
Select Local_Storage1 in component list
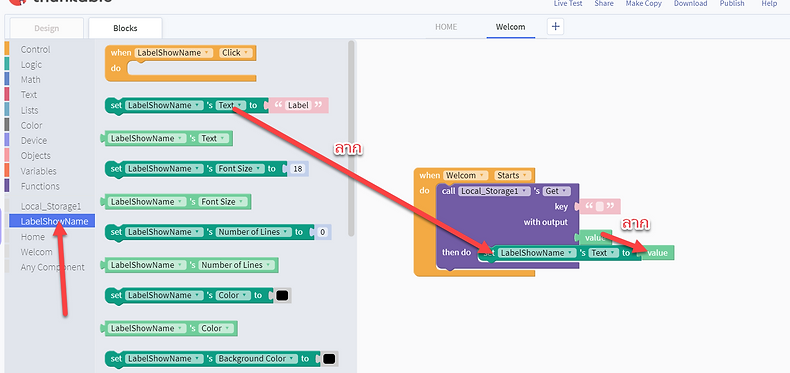[50, 206]
